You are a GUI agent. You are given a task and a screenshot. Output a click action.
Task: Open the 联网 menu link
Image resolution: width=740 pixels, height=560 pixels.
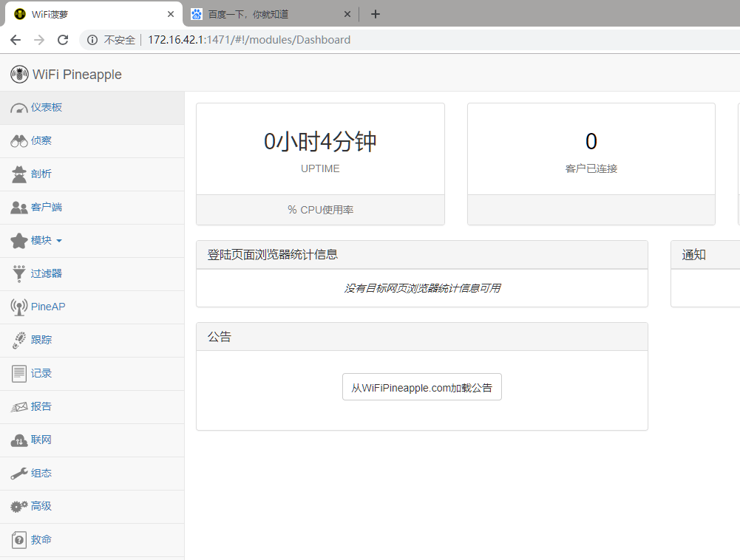click(41, 440)
